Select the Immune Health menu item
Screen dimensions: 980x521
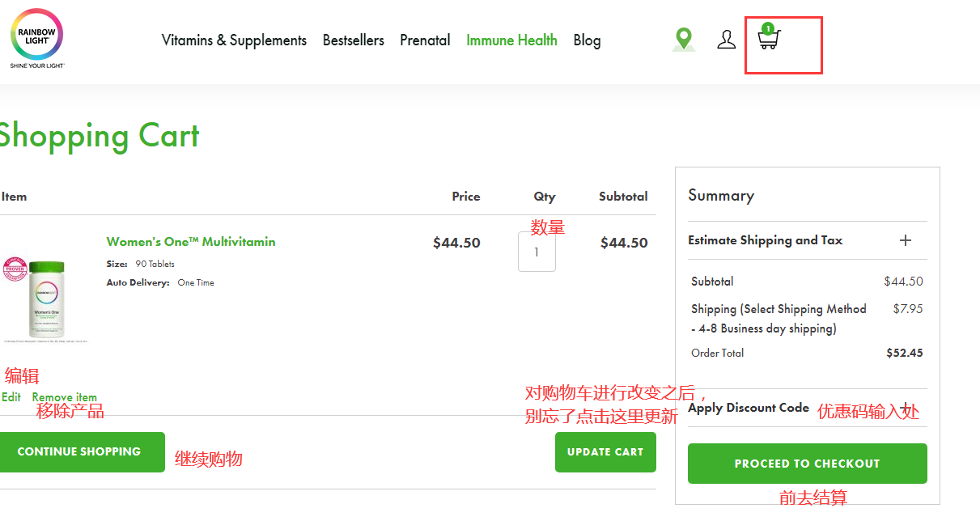pos(511,40)
